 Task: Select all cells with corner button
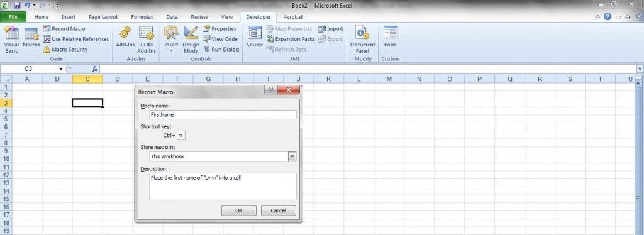click(x=6, y=79)
